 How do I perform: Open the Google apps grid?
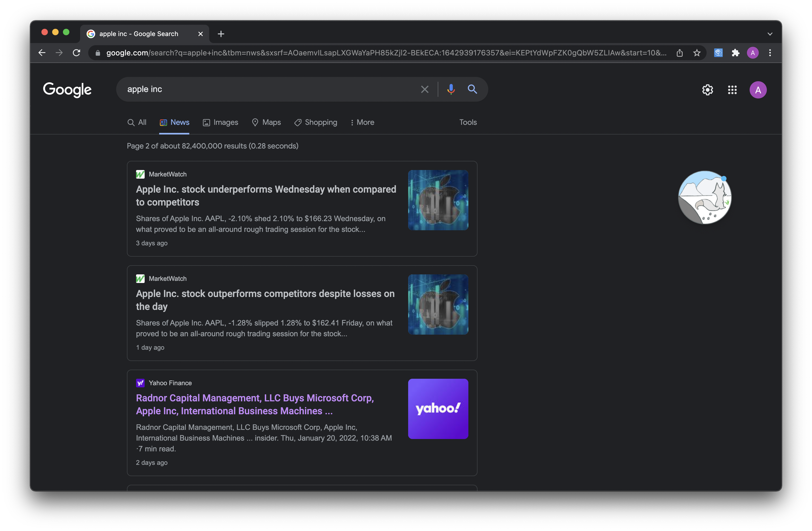coord(732,90)
